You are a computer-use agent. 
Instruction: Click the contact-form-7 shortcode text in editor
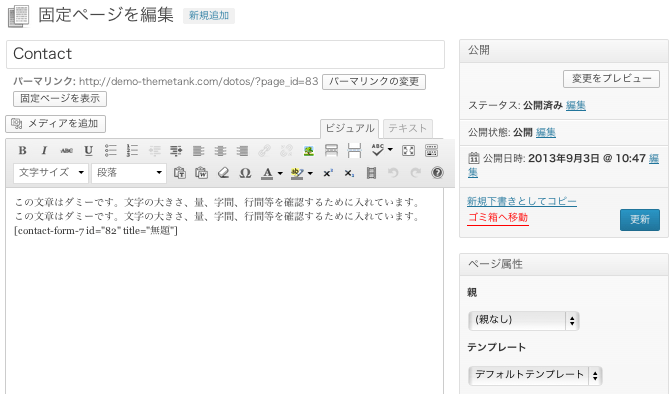(96, 231)
